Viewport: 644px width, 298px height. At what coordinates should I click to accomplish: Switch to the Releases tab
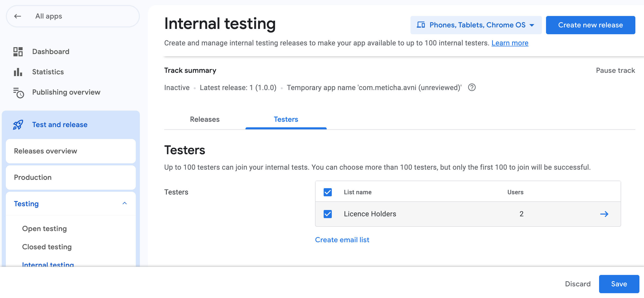point(204,119)
